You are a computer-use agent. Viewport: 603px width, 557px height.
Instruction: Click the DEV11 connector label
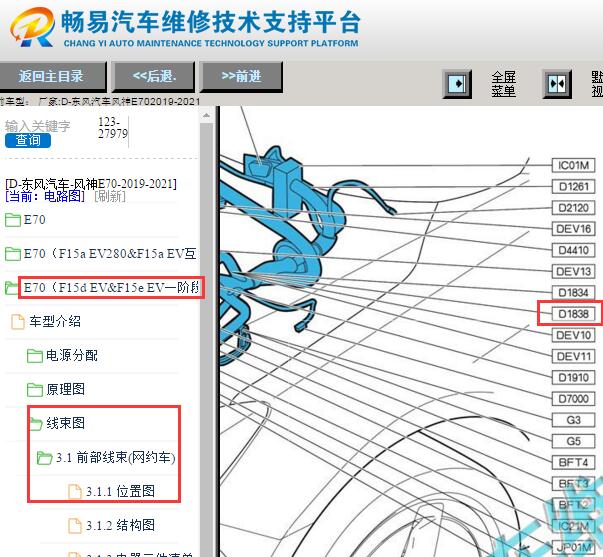tap(573, 356)
